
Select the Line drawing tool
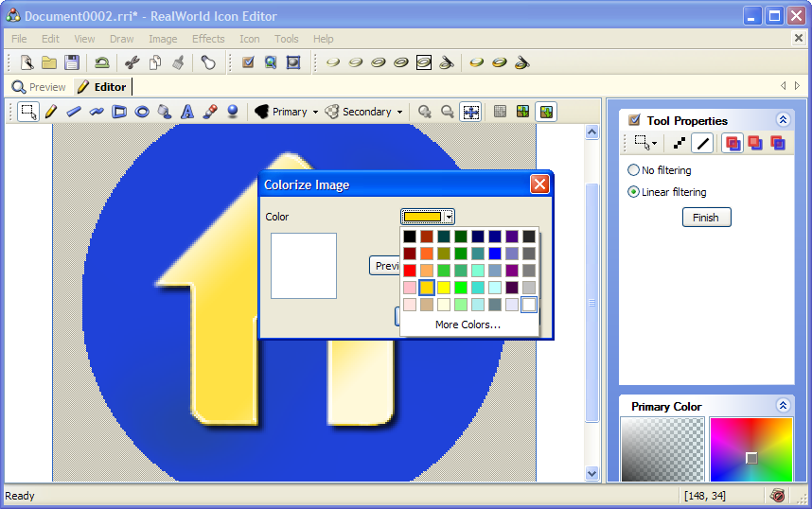pyautogui.click(x=74, y=112)
